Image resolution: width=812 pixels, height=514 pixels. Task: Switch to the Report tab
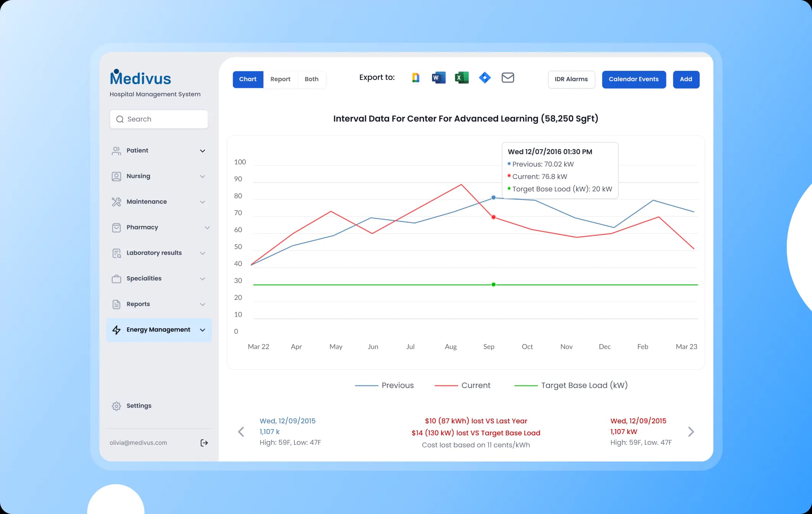click(x=280, y=79)
